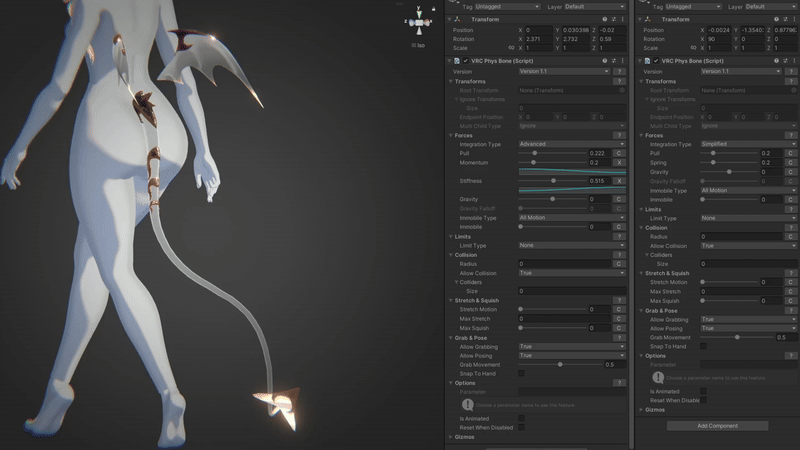Open Immobile Type dropdown in left inspector
800x450 pixels.
(572, 218)
